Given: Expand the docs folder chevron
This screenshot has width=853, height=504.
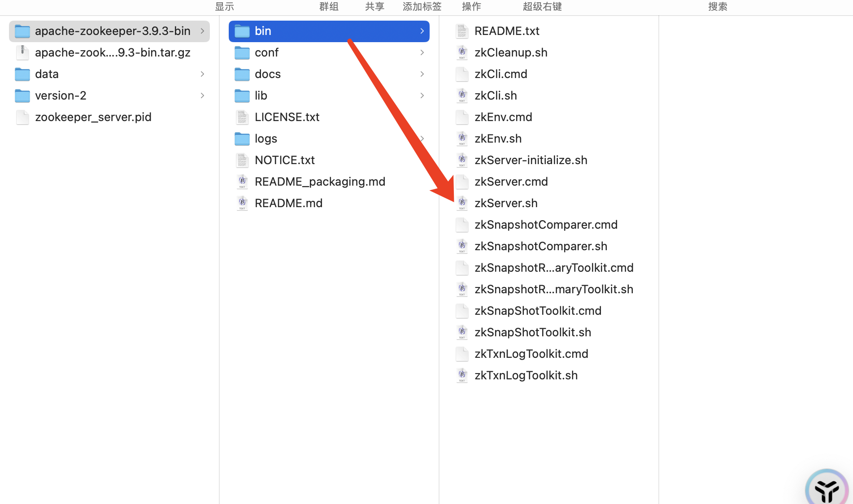Looking at the screenshot, I should pyautogui.click(x=422, y=74).
